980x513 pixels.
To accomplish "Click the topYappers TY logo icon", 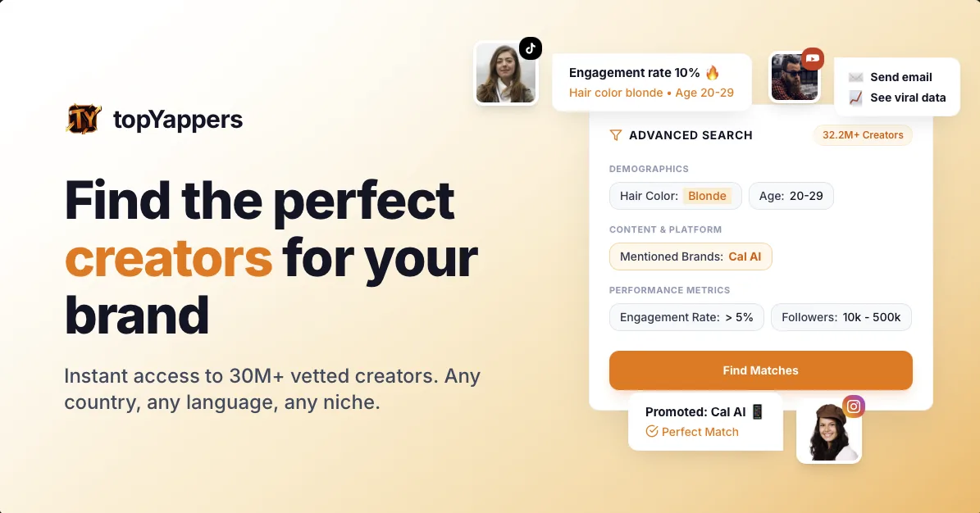I will click(84, 119).
